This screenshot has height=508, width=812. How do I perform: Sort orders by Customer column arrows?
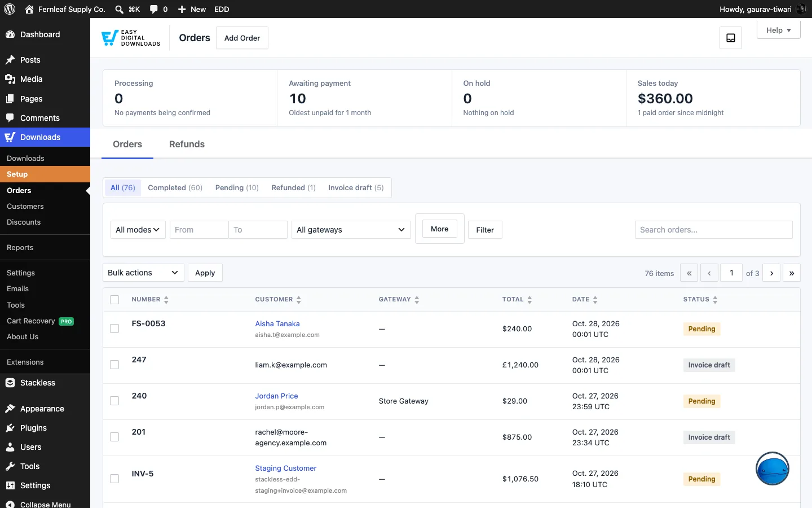tap(299, 300)
